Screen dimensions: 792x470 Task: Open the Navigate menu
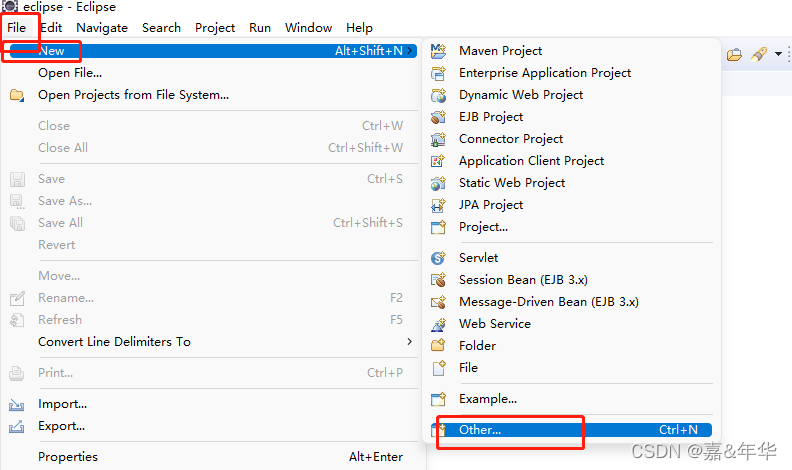coord(102,28)
